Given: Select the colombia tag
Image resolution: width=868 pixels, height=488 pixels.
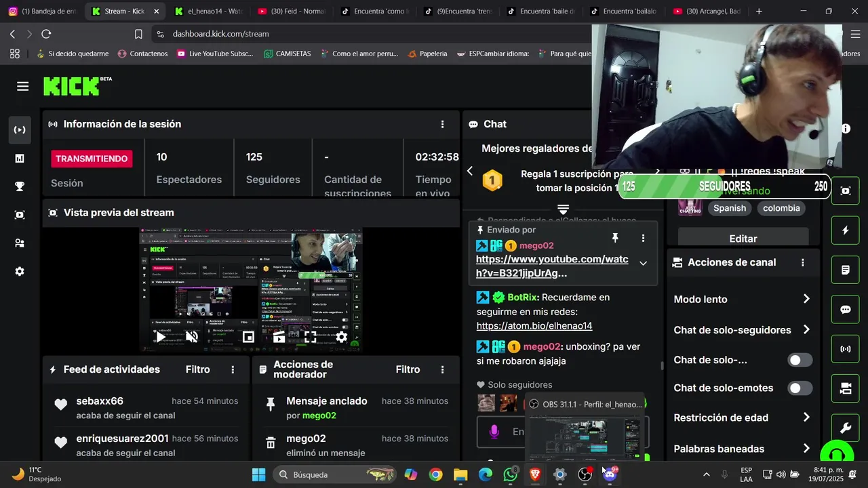Looking at the screenshot, I should coord(781,208).
